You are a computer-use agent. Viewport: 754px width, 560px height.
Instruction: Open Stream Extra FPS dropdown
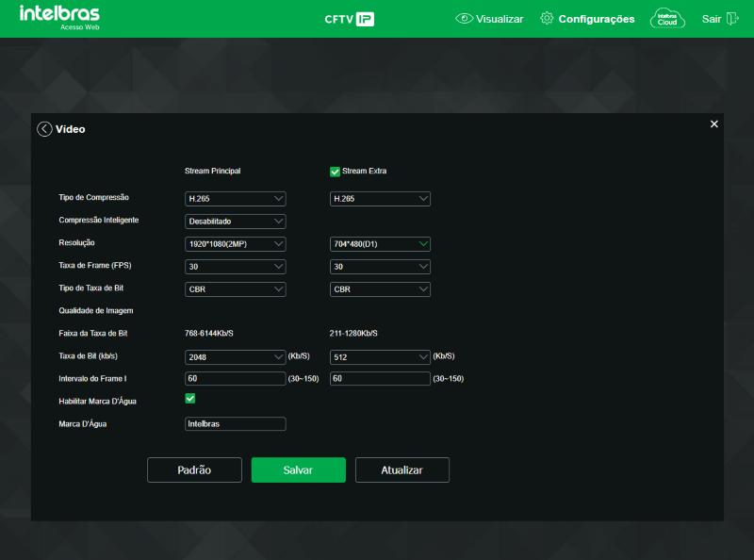[x=380, y=267]
